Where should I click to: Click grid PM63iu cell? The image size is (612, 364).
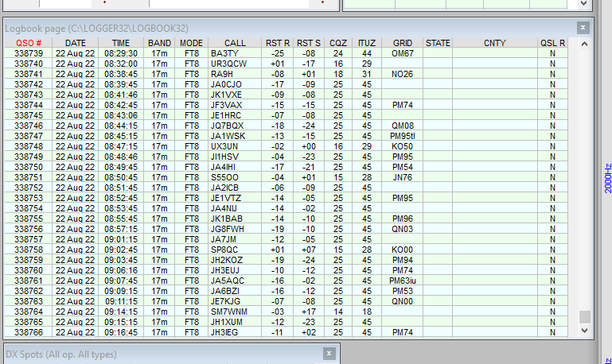point(403,281)
